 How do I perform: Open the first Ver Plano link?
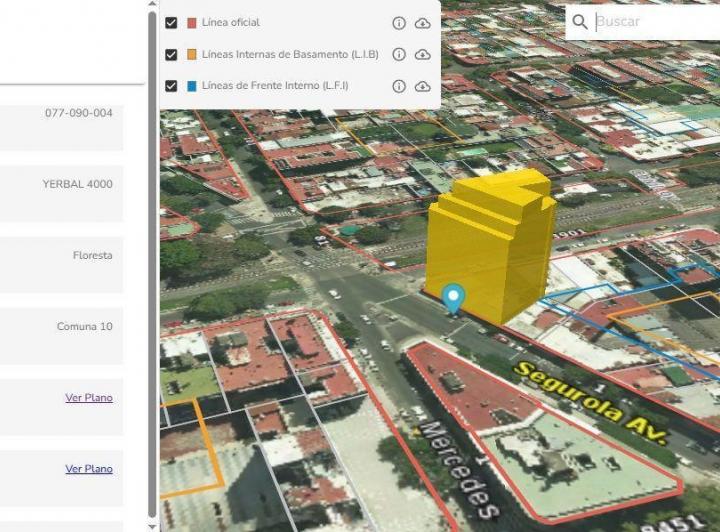click(x=89, y=398)
